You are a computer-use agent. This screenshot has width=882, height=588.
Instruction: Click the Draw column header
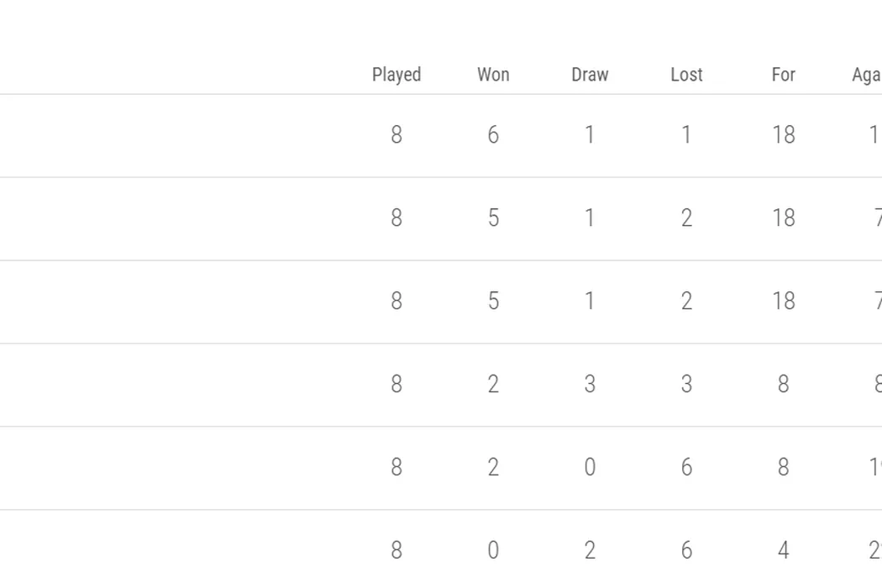pos(590,75)
